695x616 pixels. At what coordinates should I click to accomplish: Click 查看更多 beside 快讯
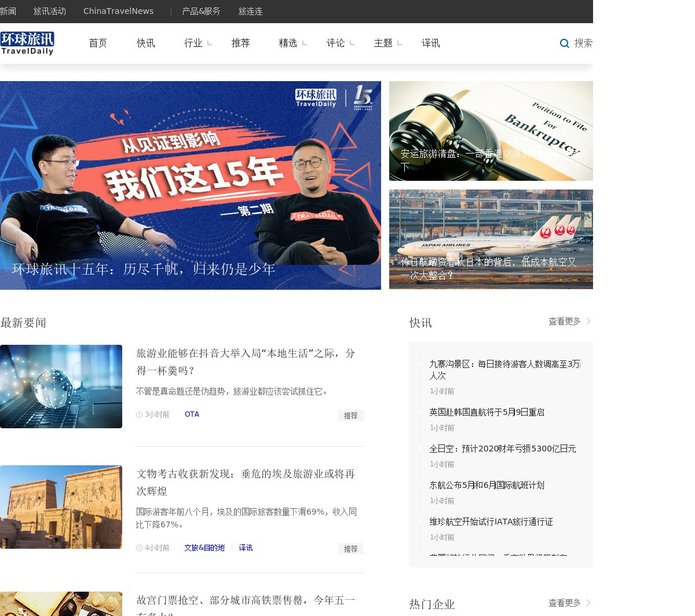(x=565, y=321)
